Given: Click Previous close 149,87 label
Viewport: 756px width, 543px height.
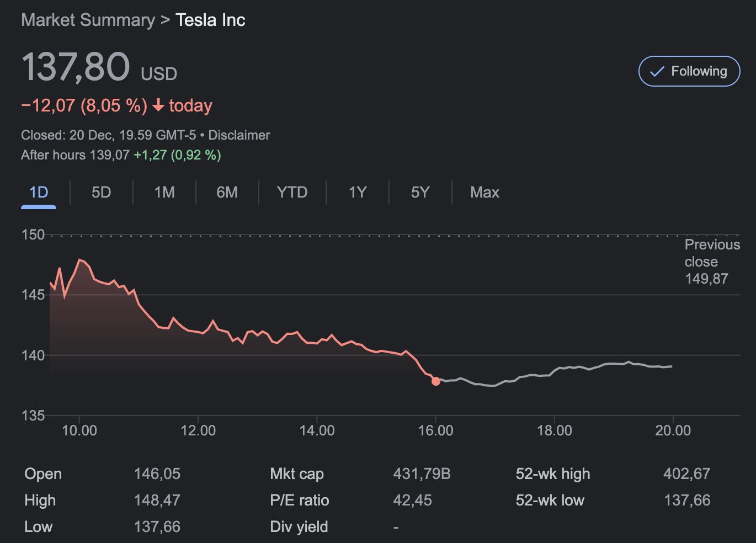Looking at the screenshot, I should click(x=712, y=262).
